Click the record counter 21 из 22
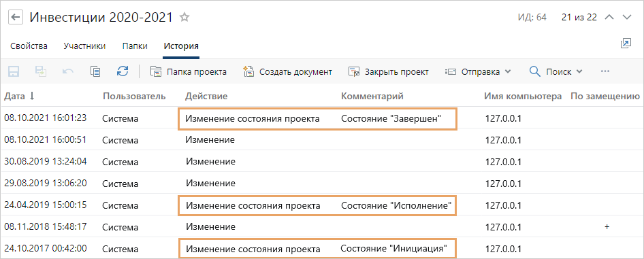This screenshot has width=644, height=259. tap(579, 18)
